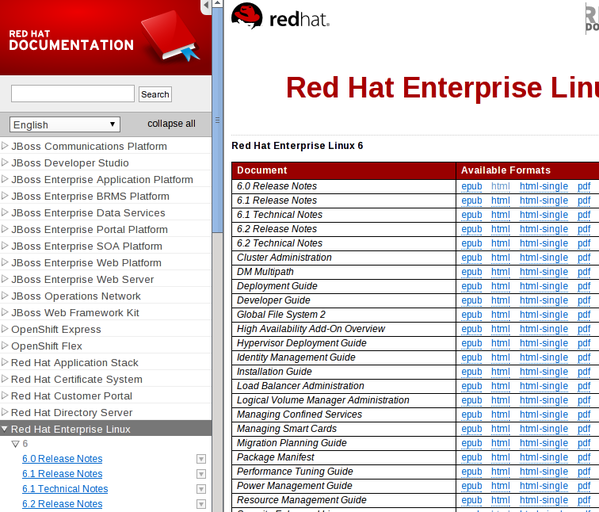The height and width of the screenshot is (512, 599).
Task: Open 6.2 Release Notes in the sidebar
Action: [62, 504]
